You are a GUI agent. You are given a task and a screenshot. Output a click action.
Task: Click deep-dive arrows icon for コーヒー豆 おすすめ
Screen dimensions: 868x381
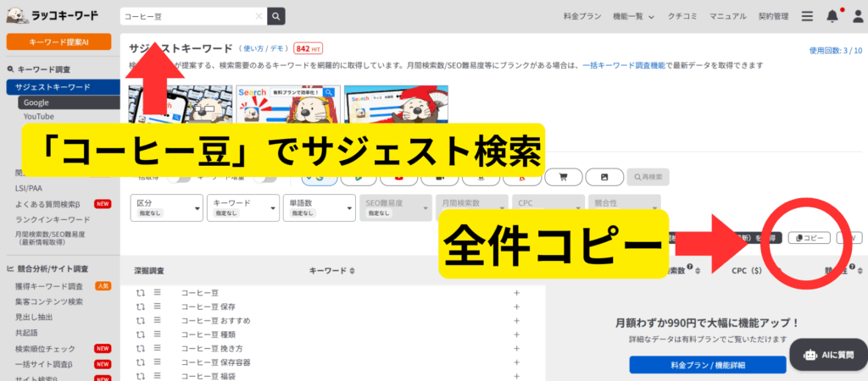pyautogui.click(x=141, y=321)
